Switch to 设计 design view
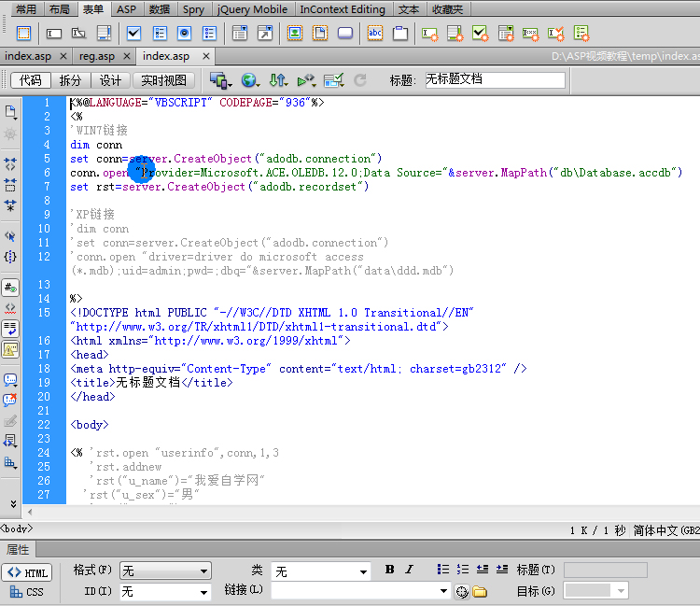Image resolution: width=700 pixels, height=606 pixels. pyautogui.click(x=110, y=80)
